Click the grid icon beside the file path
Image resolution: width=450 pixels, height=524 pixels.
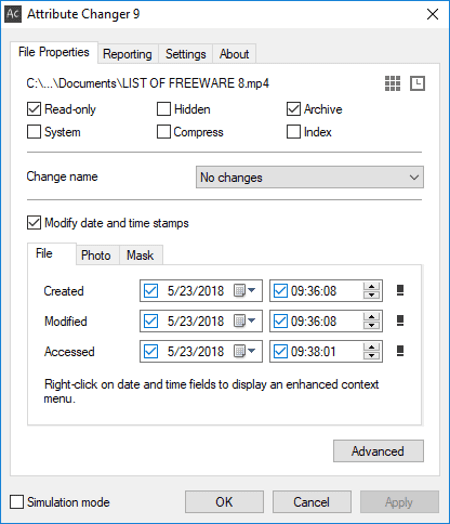pyautogui.click(x=392, y=83)
